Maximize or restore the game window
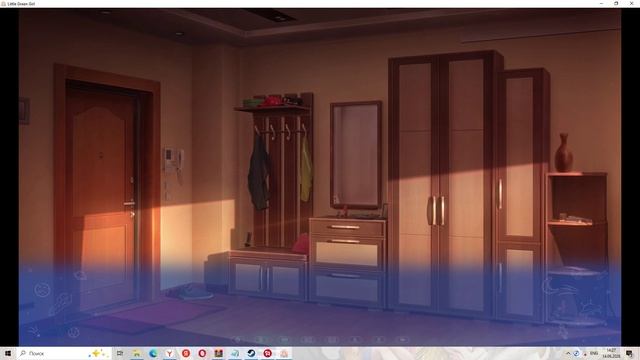The width and height of the screenshot is (640, 360). (616, 4)
